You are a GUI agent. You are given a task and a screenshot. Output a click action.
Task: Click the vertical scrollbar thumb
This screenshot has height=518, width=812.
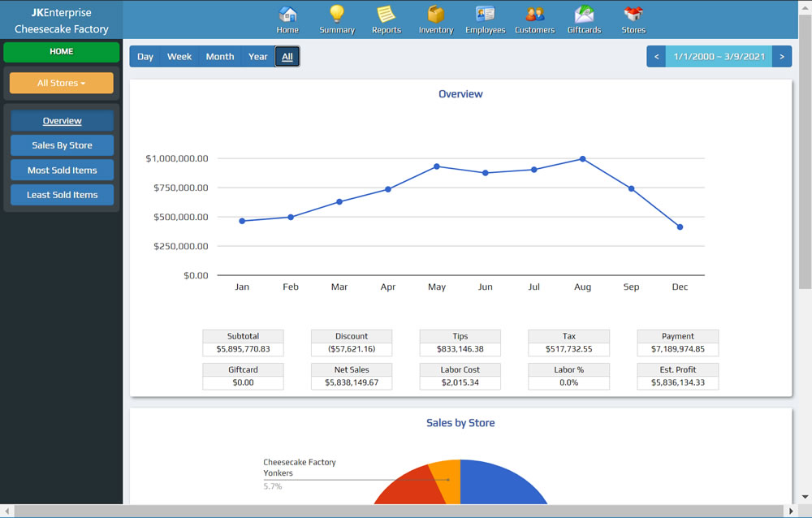(805, 151)
